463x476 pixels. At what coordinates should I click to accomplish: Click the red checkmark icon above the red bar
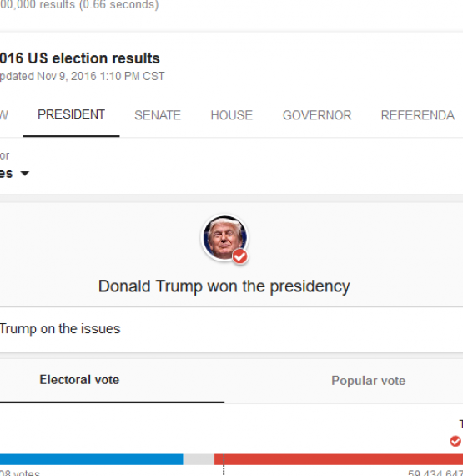pyautogui.click(x=455, y=441)
